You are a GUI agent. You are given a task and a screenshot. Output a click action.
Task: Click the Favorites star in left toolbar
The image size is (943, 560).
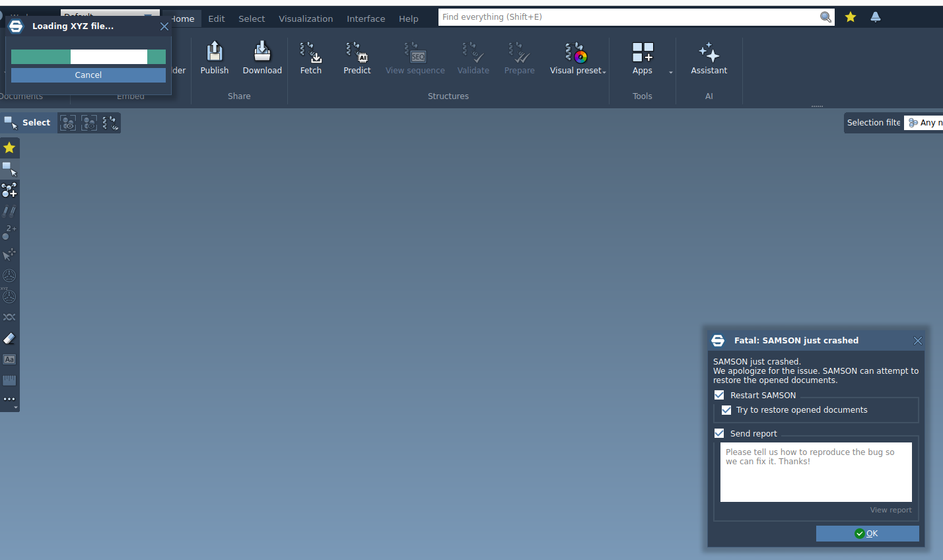click(9, 147)
